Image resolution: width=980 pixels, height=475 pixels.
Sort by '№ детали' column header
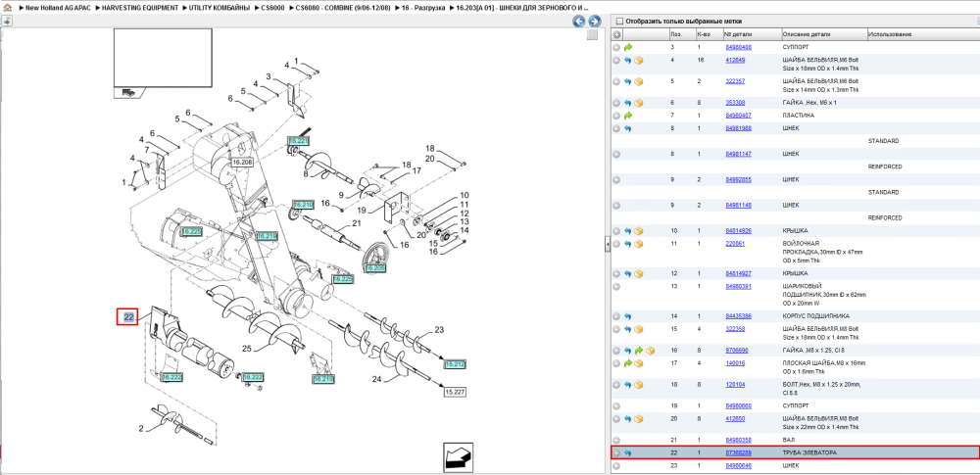[x=738, y=34]
